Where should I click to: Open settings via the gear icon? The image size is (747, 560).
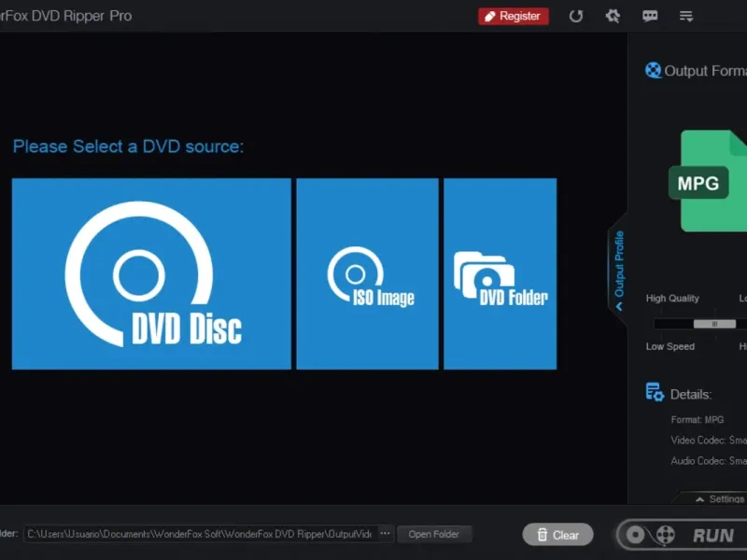[613, 16]
